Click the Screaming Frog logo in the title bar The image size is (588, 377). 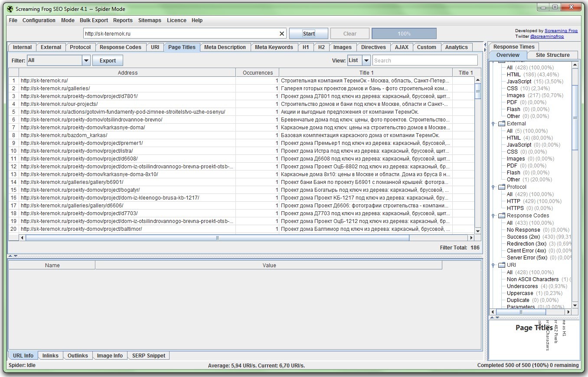click(10, 9)
